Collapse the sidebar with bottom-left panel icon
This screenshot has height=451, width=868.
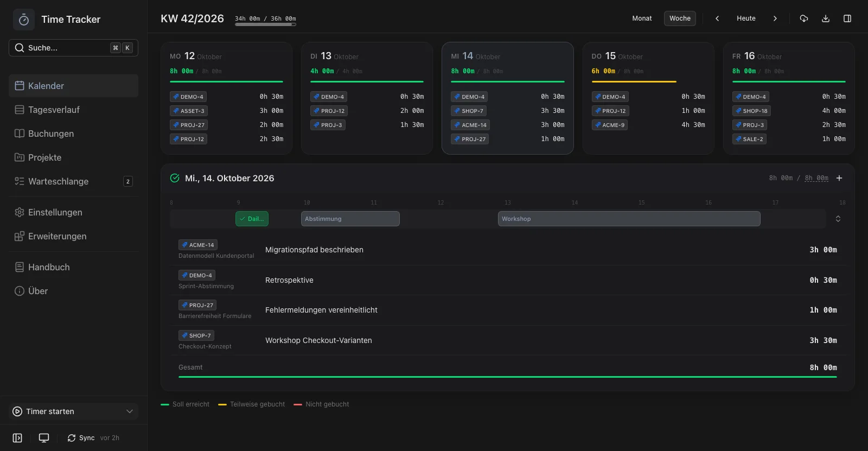[17, 438]
